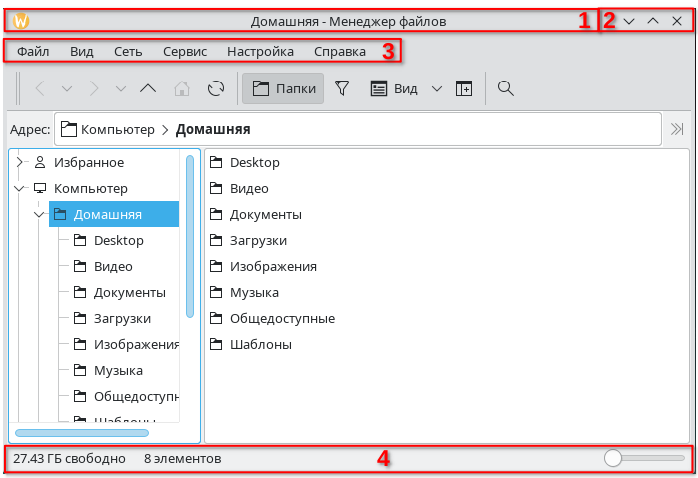Go up one directory level with the up arrow

pos(148,89)
